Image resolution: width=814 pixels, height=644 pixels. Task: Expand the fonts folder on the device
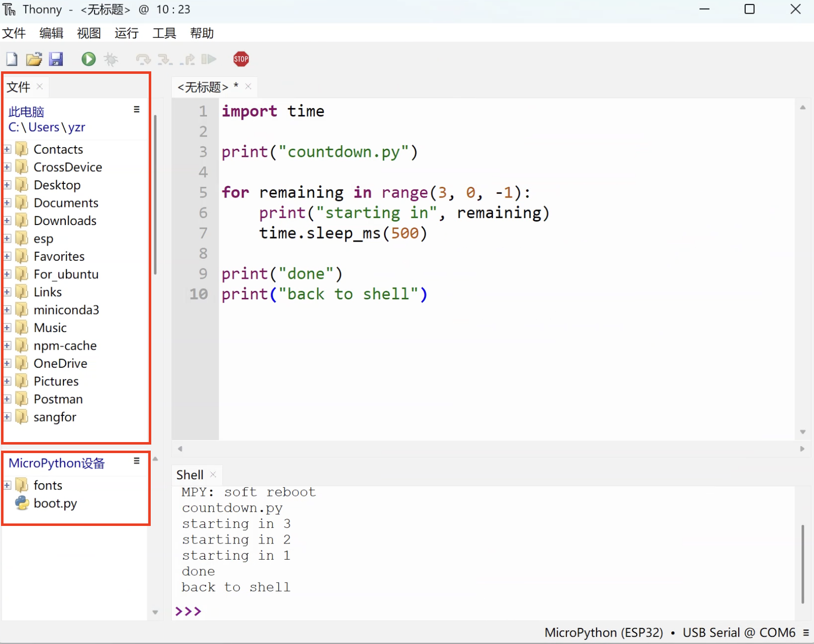(8, 485)
